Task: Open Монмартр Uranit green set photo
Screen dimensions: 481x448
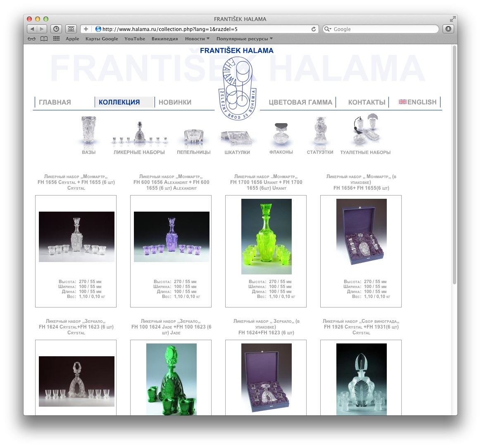Action: click(x=267, y=236)
